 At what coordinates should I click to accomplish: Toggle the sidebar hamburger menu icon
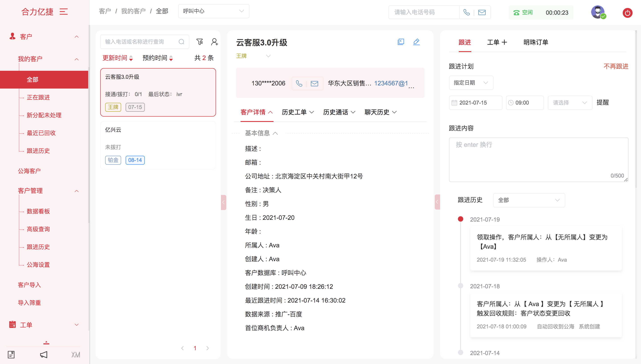pyautogui.click(x=63, y=12)
